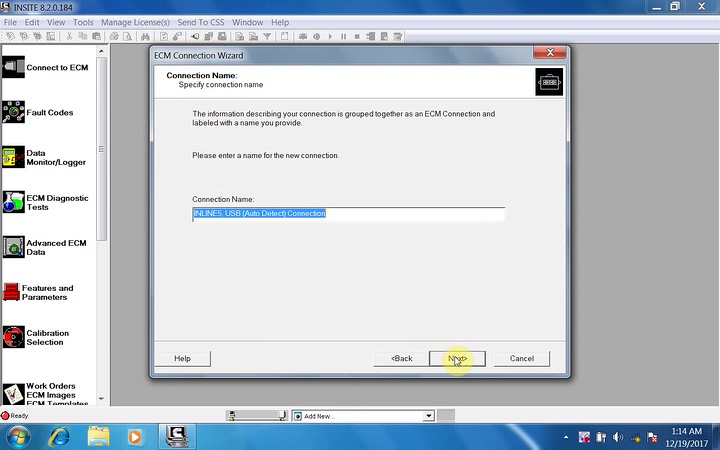
Task: Click the ECM connector icon in wizard header
Action: (x=549, y=82)
